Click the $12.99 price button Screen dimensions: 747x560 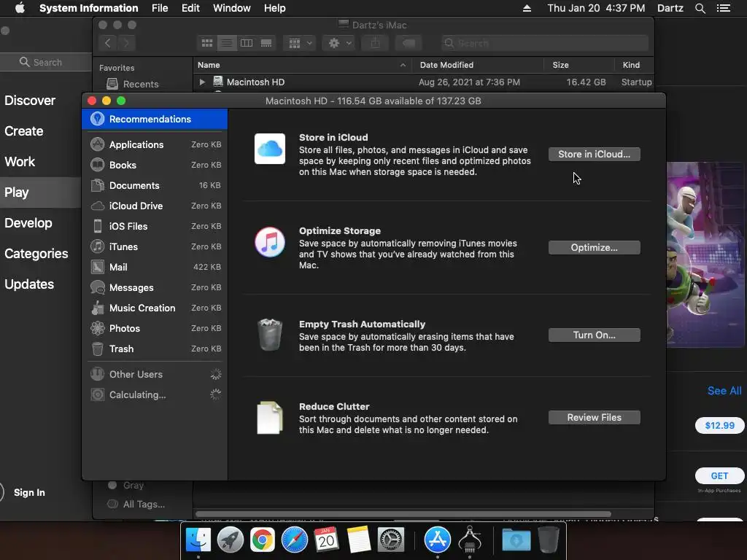719,425
